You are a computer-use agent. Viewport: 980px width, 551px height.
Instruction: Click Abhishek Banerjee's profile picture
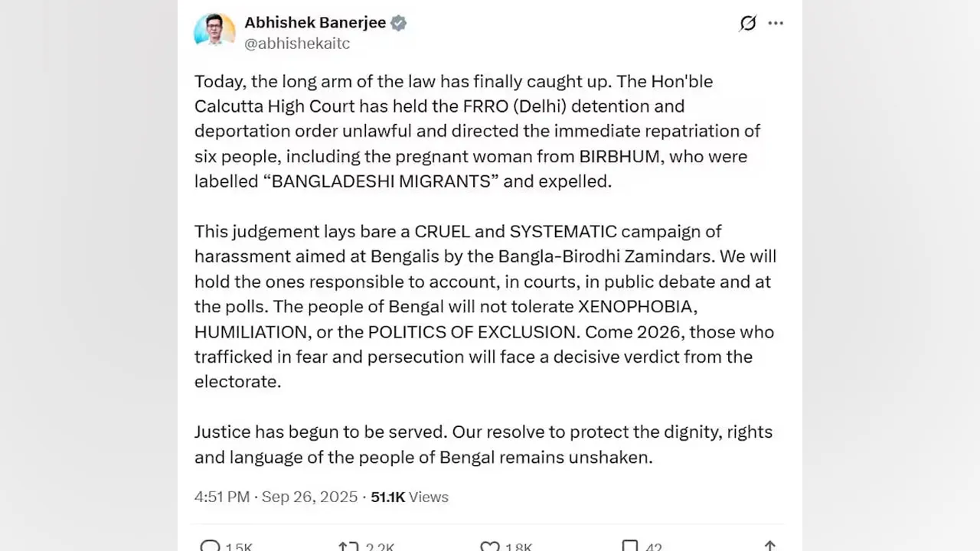click(x=215, y=31)
